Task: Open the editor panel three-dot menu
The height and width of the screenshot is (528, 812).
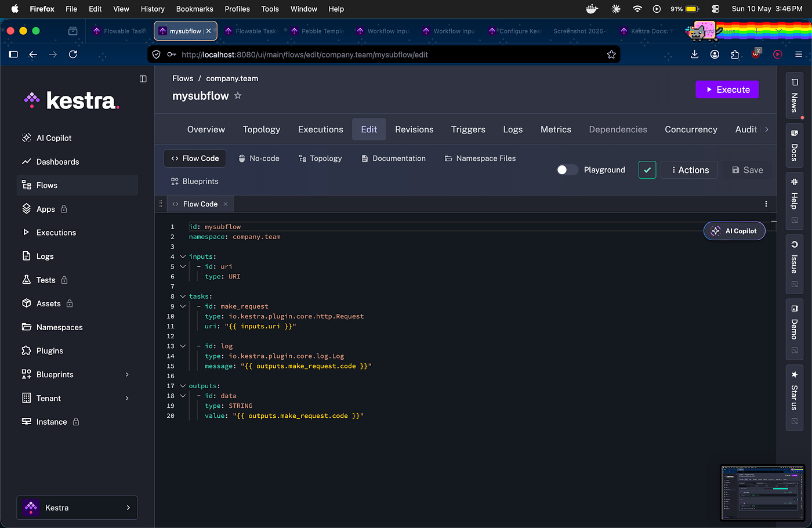Action: (x=766, y=204)
